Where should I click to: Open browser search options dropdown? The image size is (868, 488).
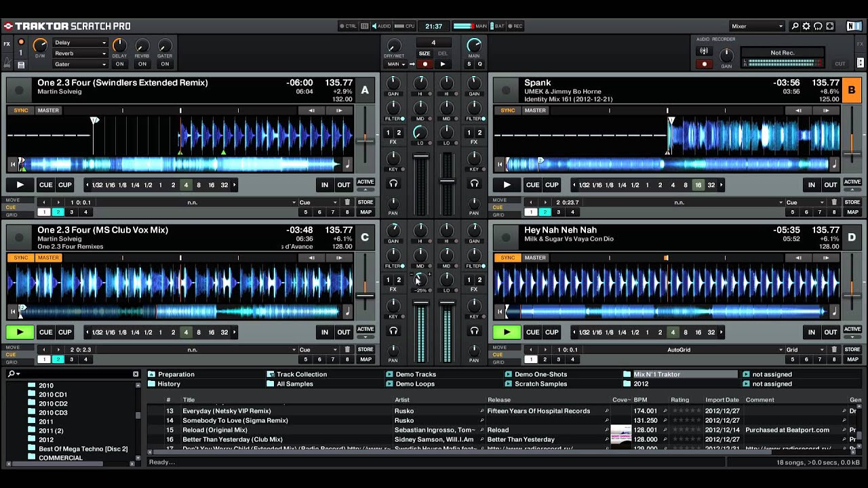click(14, 374)
